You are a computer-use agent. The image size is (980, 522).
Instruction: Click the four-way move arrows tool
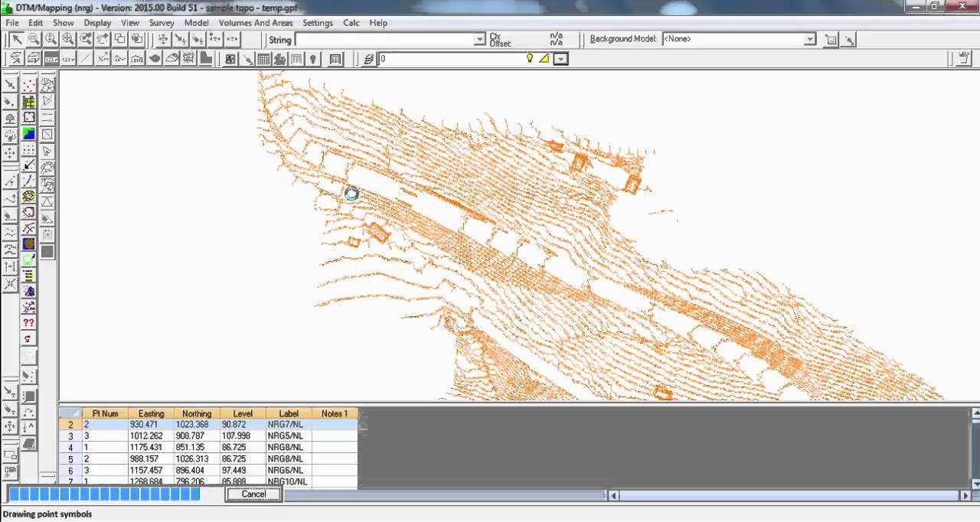pos(10,152)
